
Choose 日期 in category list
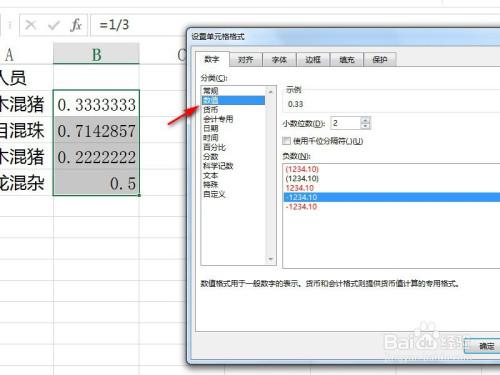click(x=233, y=128)
